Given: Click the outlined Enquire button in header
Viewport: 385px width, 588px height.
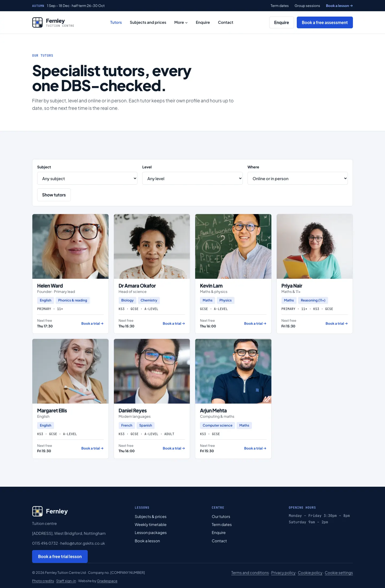Looking at the screenshot, I should pyautogui.click(x=282, y=22).
